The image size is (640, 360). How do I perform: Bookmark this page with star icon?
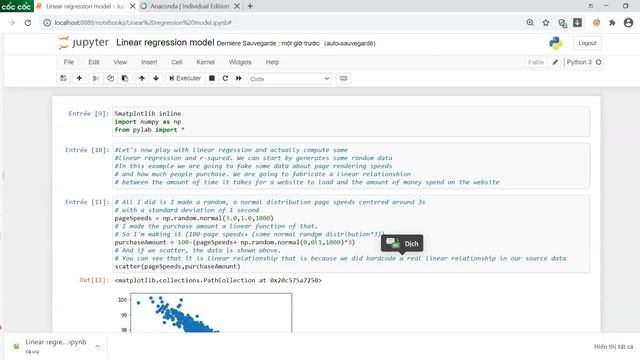pyautogui.click(x=546, y=23)
